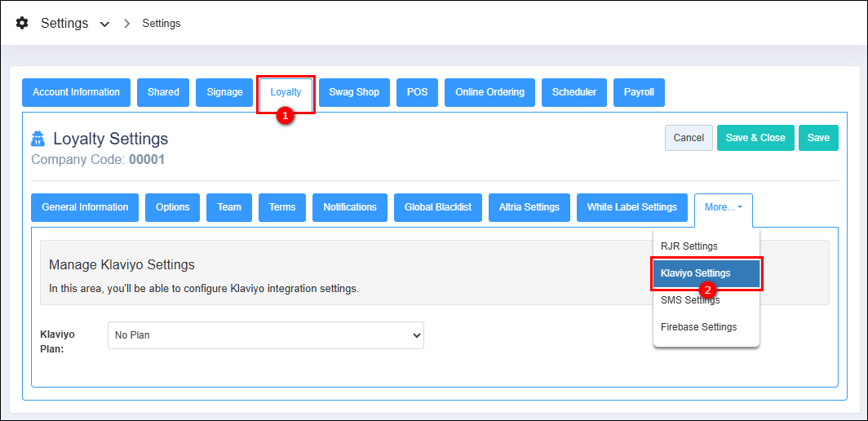Open the Global Blacklist sub-tab
The height and width of the screenshot is (421, 868).
(x=438, y=207)
